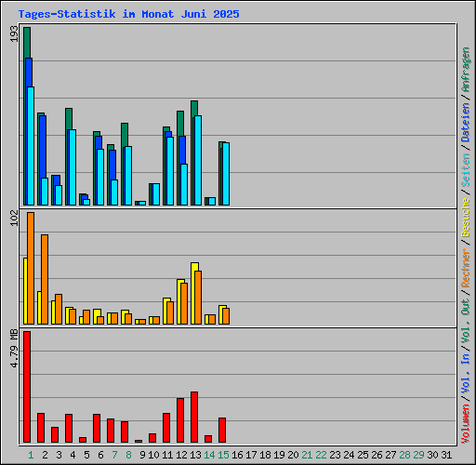Viewport: 476px width, 465px height.
Task: Select day label '10' on the x-axis
Action: pos(153,455)
